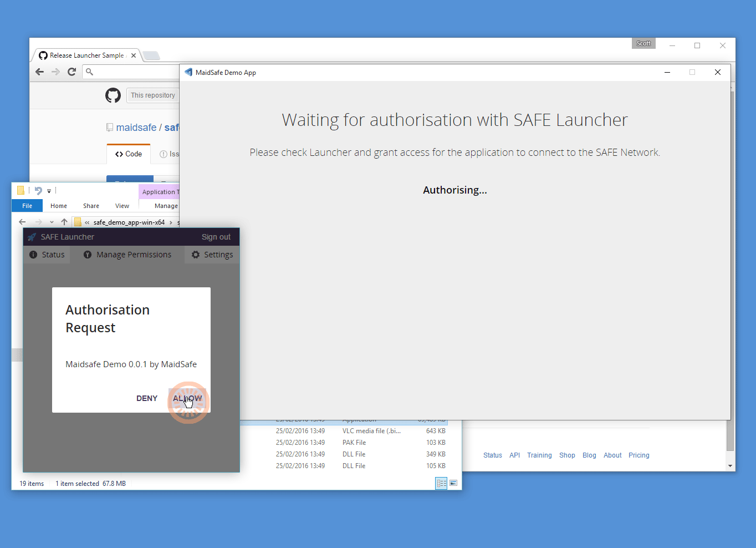Sign out of SAFE Launcher
The width and height of the screenshot is (756, 548).
(216, 237)
